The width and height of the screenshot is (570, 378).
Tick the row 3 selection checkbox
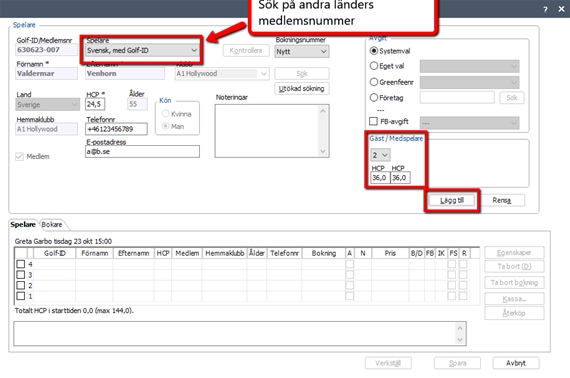[x=21, y=274]
